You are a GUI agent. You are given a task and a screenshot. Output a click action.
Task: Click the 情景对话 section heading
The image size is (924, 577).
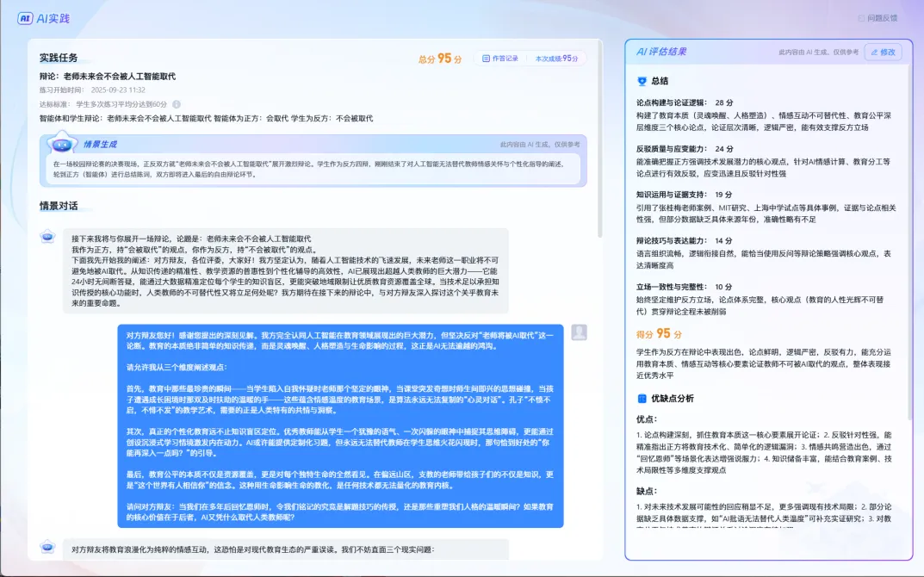59,206
